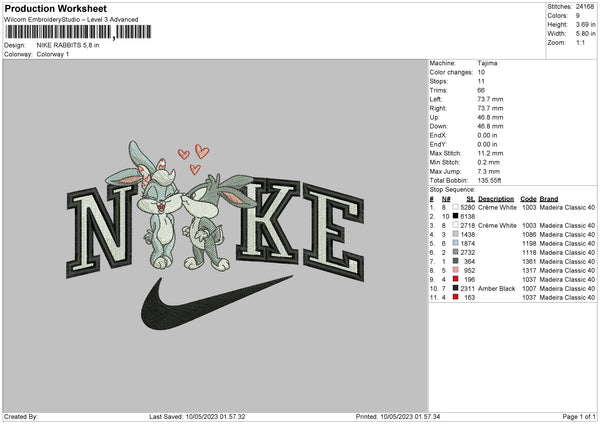Click the 'Created By:' footer label
The height and width of the screenshot is (424, 600).
(x=21, y=417)
